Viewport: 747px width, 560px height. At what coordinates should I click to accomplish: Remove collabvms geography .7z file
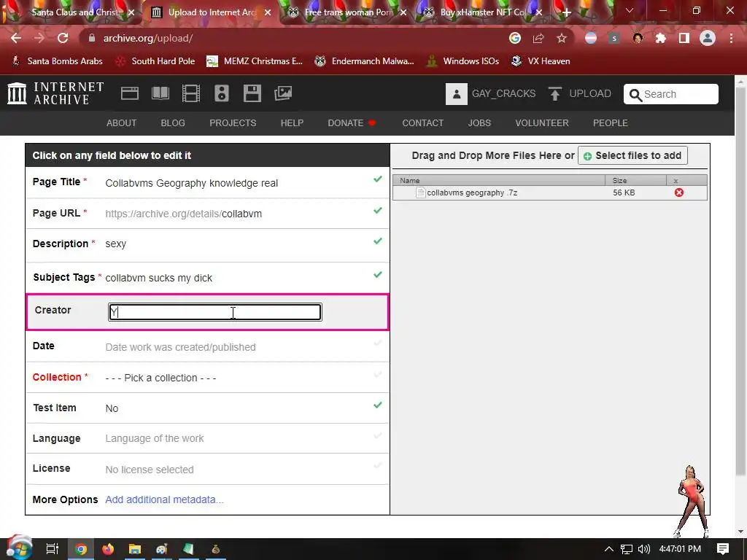coord(679,192)
